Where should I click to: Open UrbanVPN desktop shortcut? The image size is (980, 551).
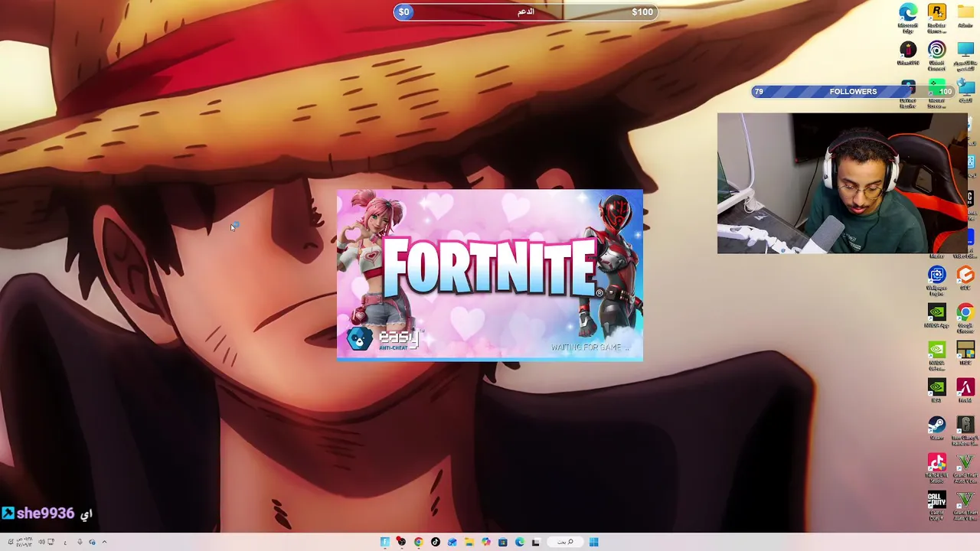pyautogui.click(x=908, y=54)
